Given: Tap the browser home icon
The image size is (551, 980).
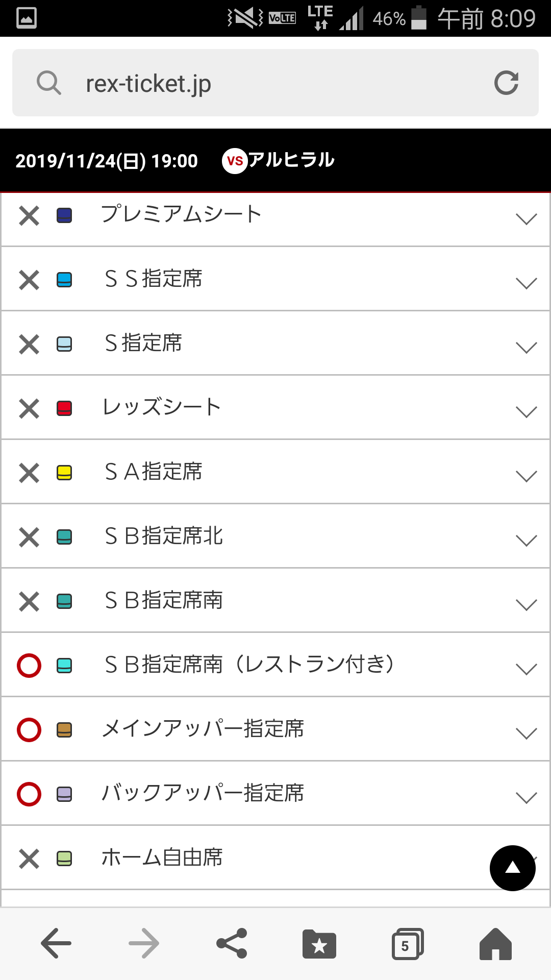Looking at the screenshot, I should [495, 944].
